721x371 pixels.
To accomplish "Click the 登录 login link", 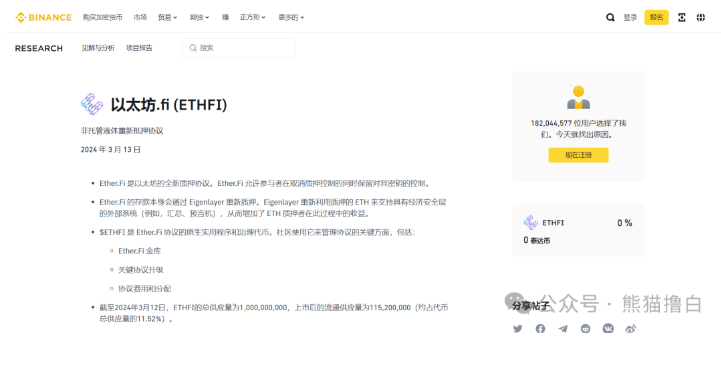I will point(630,17).
